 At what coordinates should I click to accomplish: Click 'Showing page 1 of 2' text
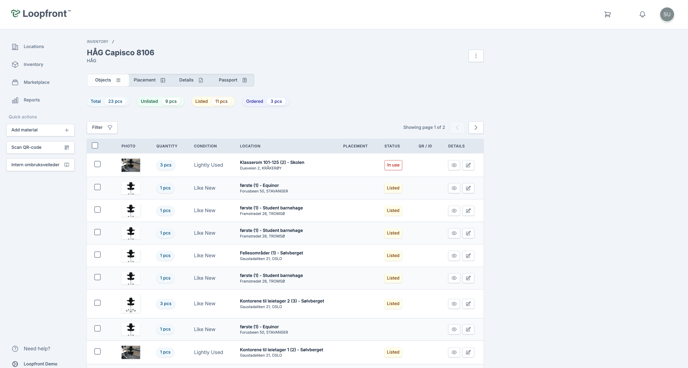pyautogui.click(x=424, y=128)
